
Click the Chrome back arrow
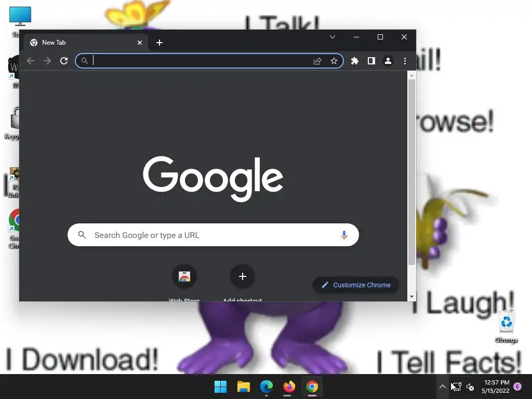click(x=31, y=61)
